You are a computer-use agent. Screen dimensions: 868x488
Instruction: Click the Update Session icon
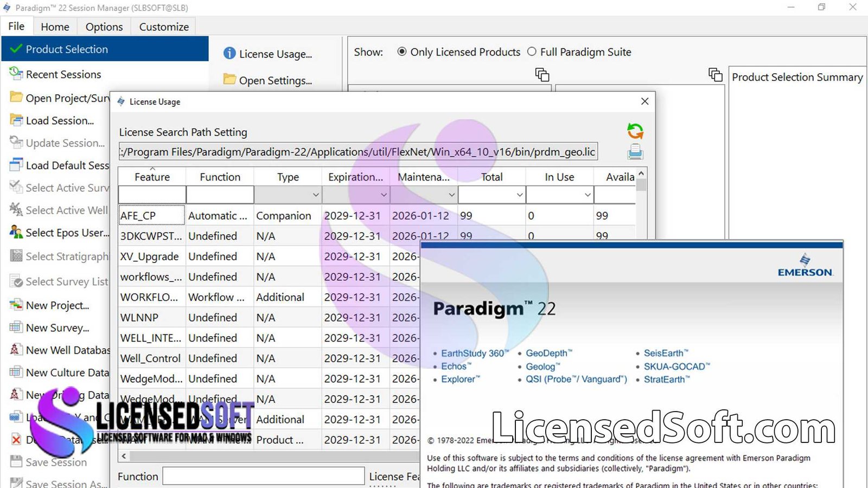pyautogui.click(x=16, y=142)
